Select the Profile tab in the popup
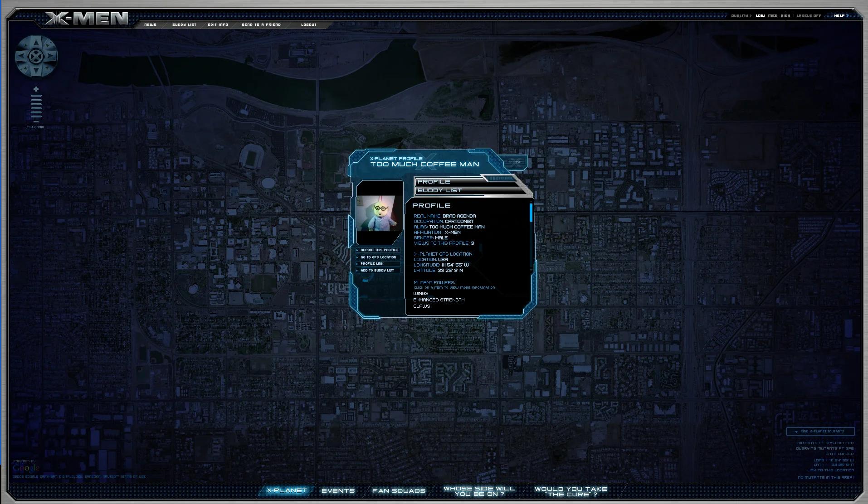The height and width of the screenshot is (504, 868). pos(466,181)
